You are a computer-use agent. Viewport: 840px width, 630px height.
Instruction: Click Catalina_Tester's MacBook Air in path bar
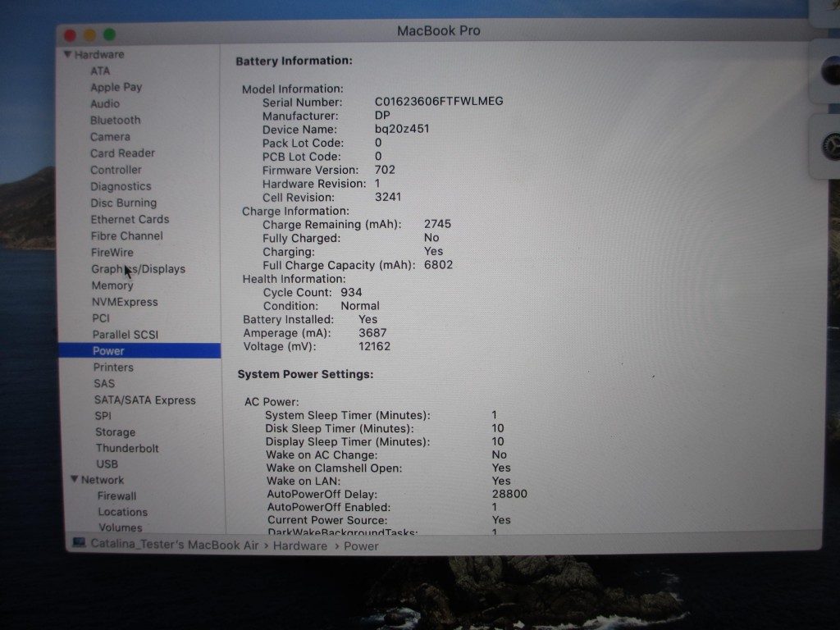pos(175,545)
